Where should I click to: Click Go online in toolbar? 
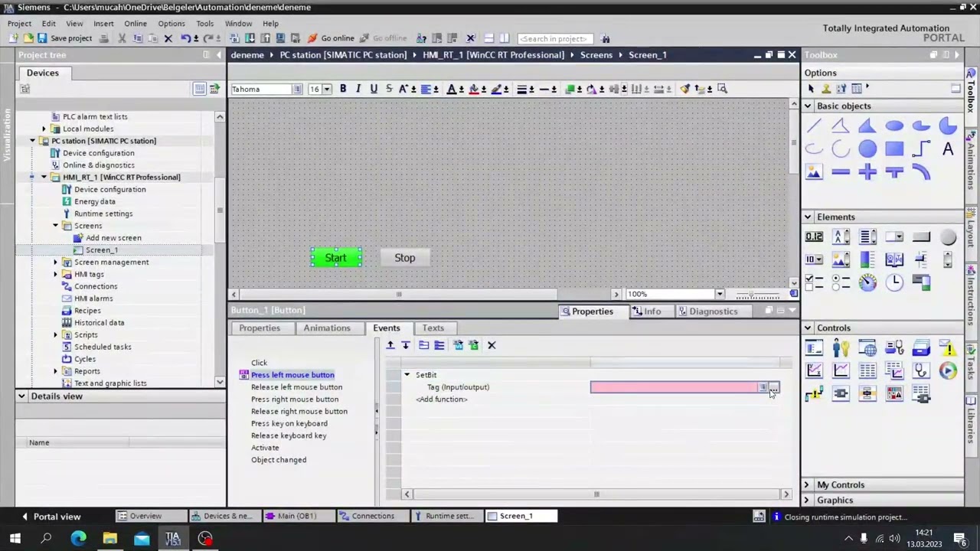pos(331,38)
